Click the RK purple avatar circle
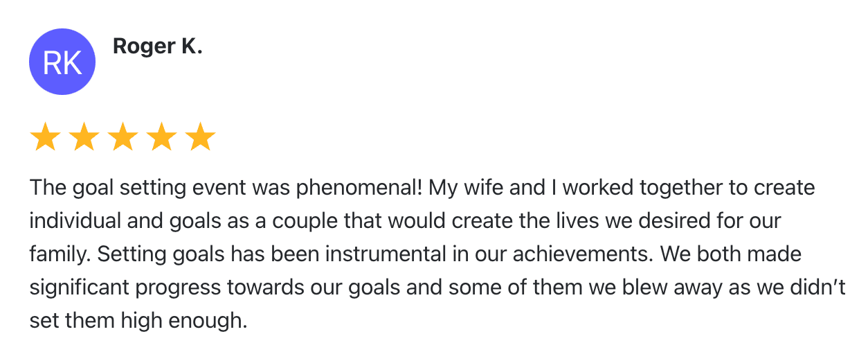The image size is (868, 343). tap(62, 62)
